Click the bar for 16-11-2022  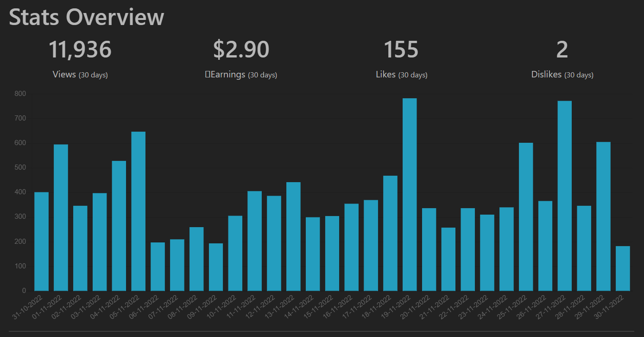(352, 247)
